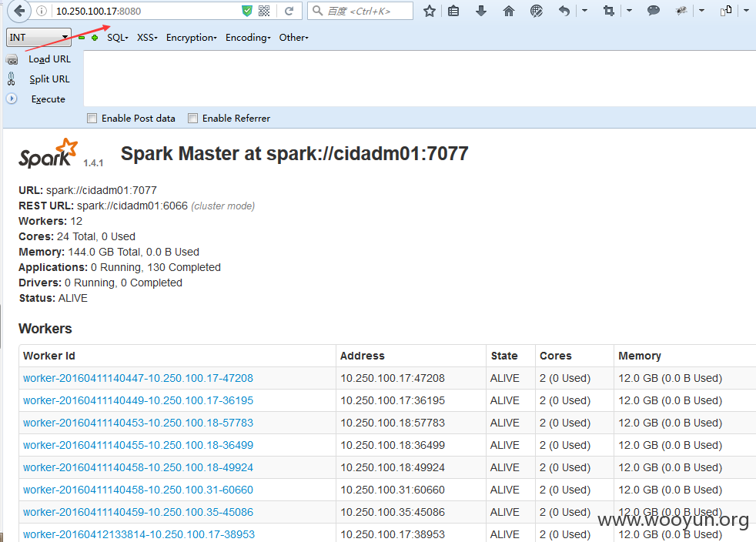Open worker-20160411140459-10.250.100.35-45086 link
Image resolution: width=756 pixels, height=542 pixels.
(138, 512)
